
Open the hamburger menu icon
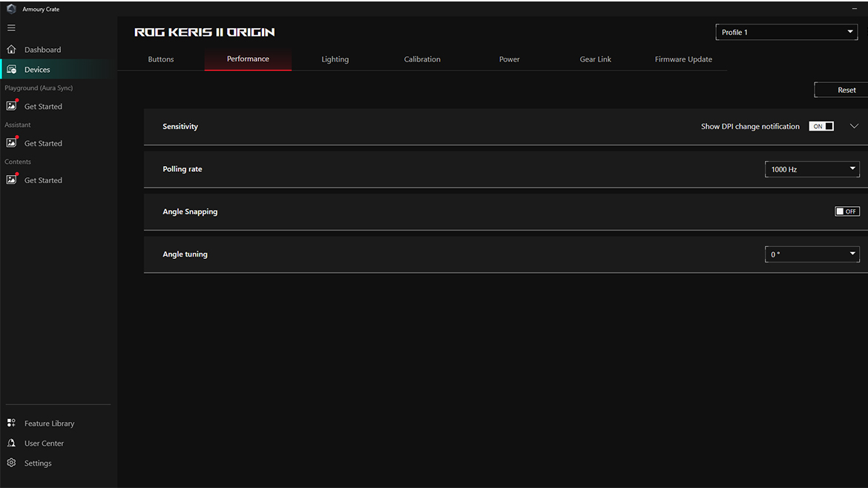11,27
